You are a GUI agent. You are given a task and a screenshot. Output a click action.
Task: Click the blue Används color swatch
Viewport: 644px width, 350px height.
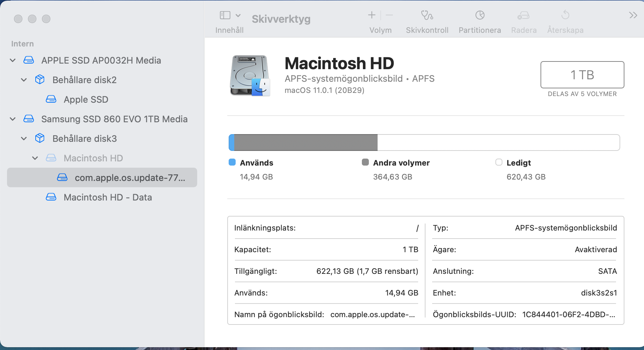pyautogui.click(x=232, y=162)
